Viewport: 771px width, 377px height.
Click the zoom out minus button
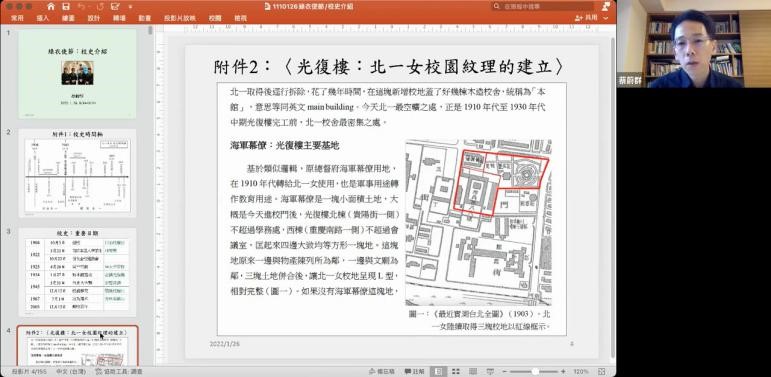pos(504,372)
